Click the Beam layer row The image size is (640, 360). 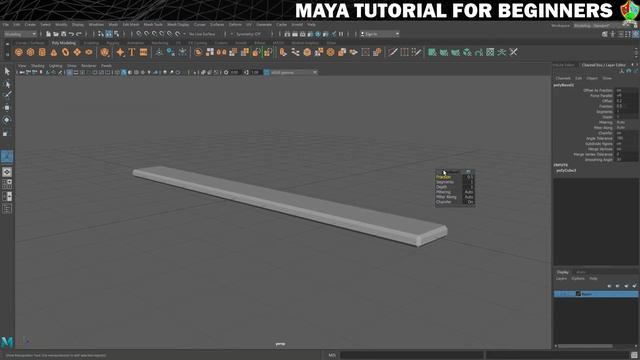click(x=596, y=294)
